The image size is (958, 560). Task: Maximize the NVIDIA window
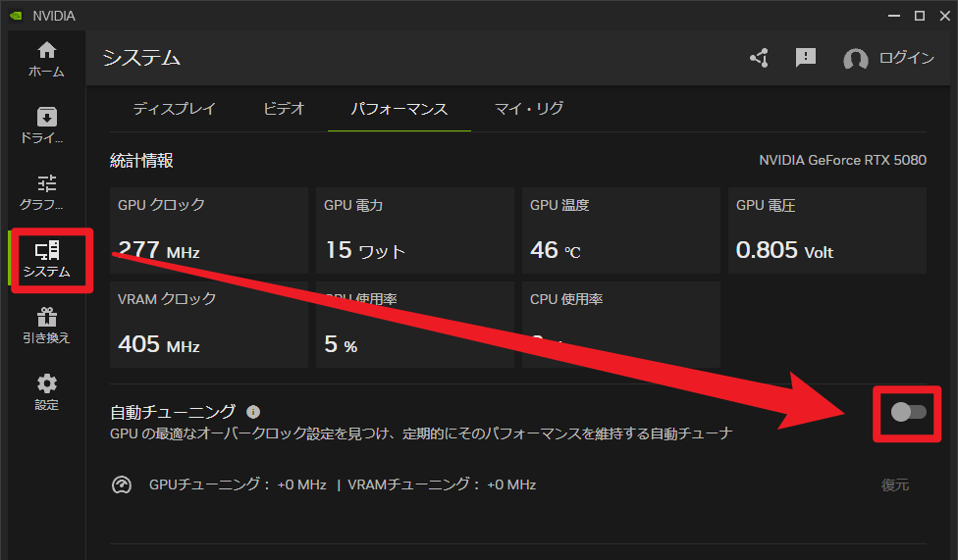click(x=920, y=16)
